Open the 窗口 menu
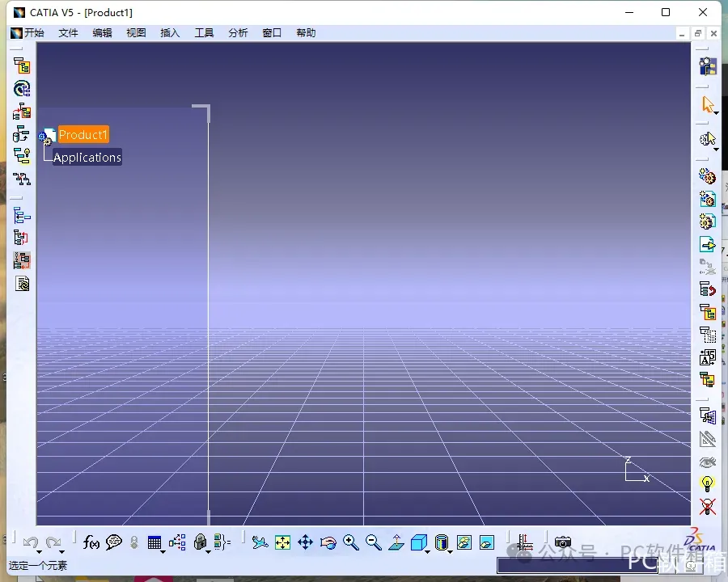728x582 pixels. [x=272, y=33]
